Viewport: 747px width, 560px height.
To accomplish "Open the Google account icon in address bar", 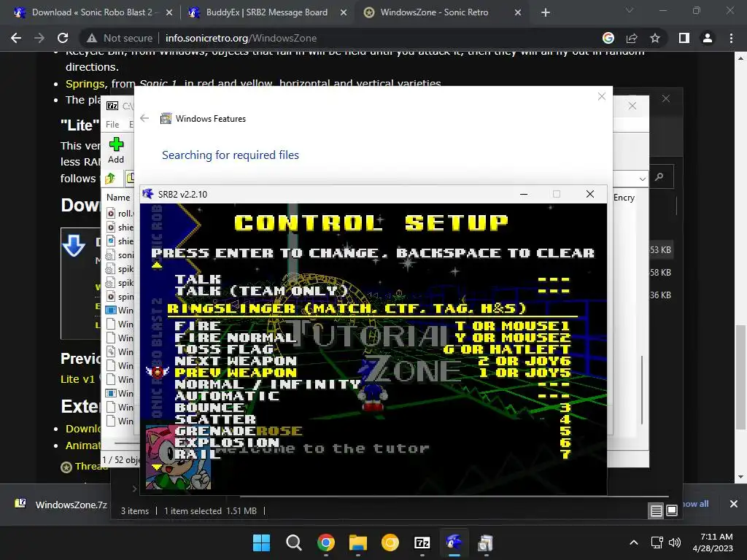I will (608, 38).
